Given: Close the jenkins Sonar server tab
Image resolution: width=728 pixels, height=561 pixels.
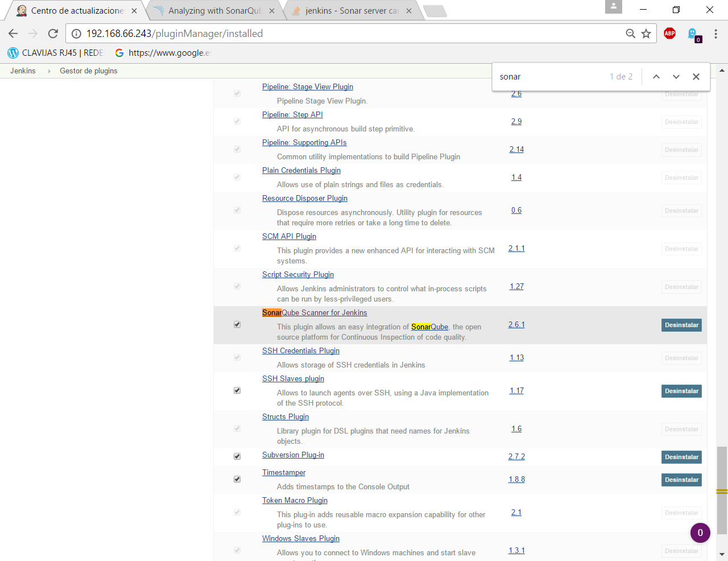Looking at the screenshot, I should (x=409, y=11).
